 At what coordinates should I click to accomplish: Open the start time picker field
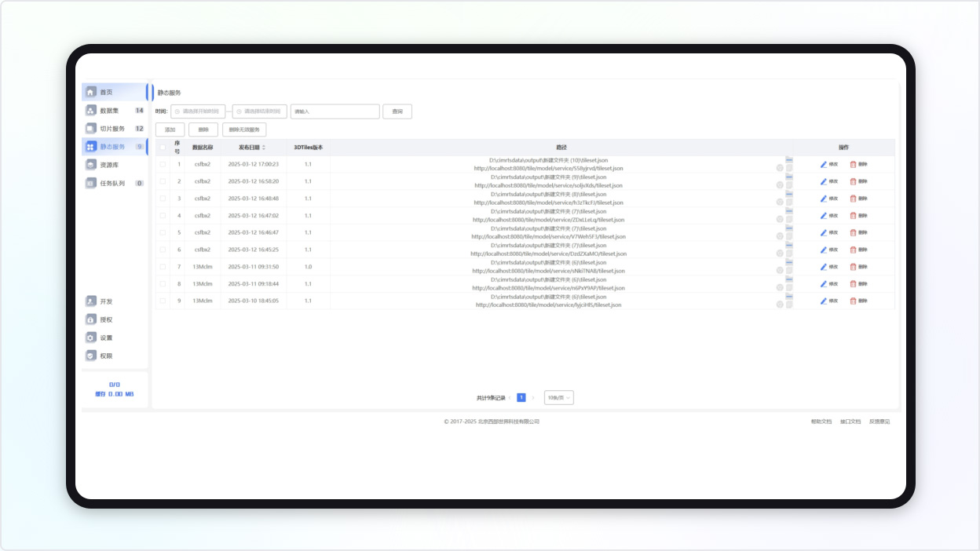click(x=199, y=111)
